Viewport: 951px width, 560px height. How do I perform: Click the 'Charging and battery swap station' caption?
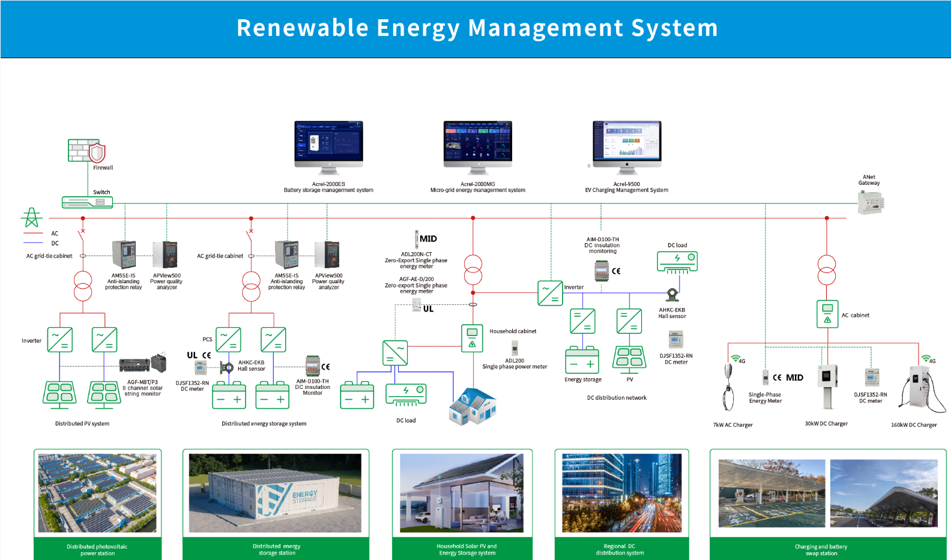click(821, 550)
